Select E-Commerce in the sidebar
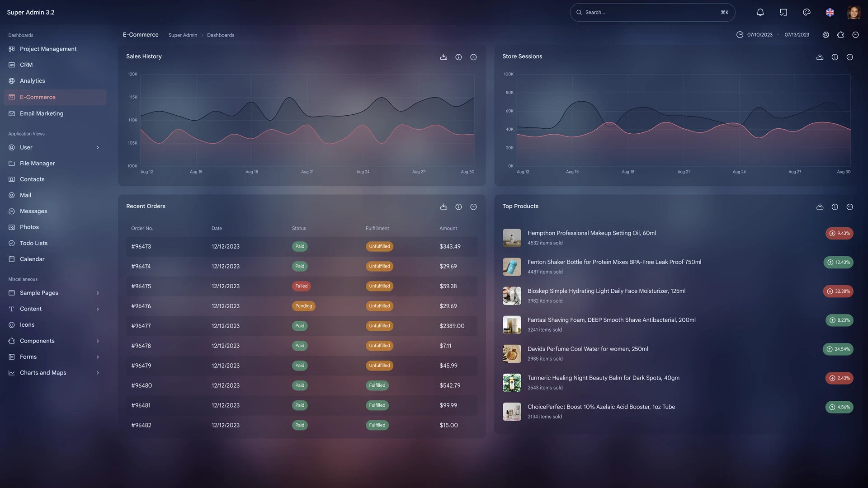868x488 pixels. 55,97
